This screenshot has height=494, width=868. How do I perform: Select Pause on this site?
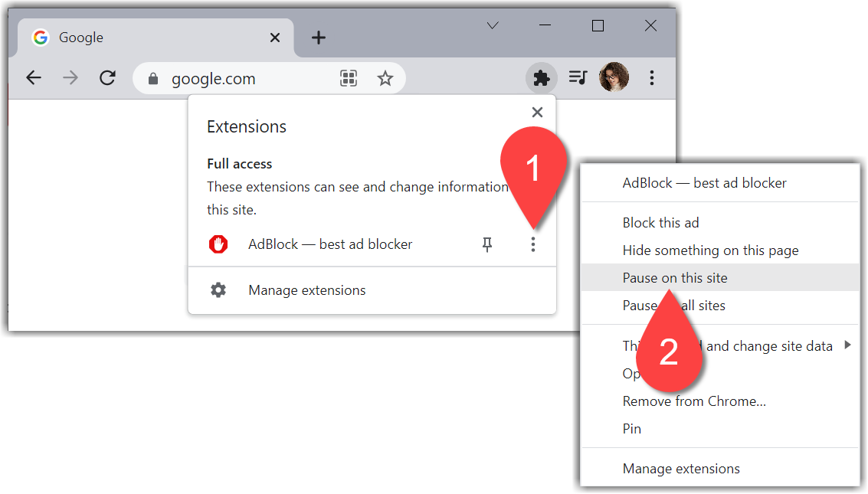(720, 278)
